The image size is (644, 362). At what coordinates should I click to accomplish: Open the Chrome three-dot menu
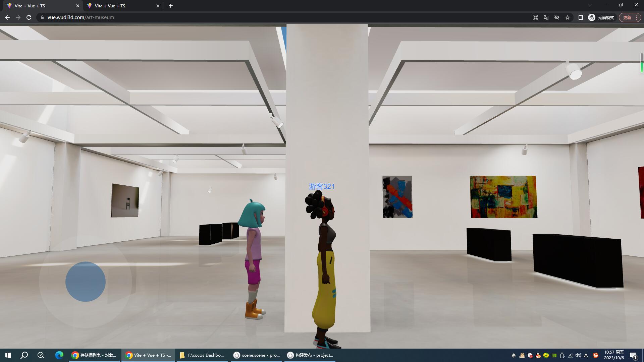pyautogui.click(x=637, y=17)
